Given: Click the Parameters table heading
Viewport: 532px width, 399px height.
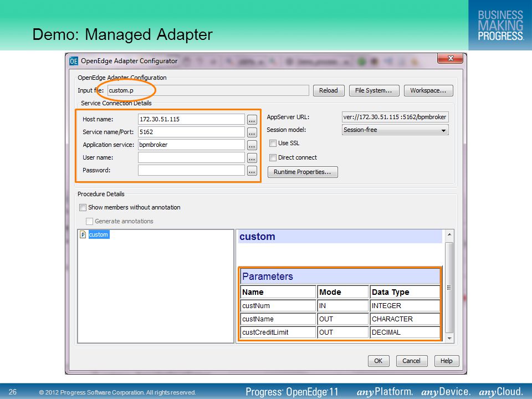Looking at the screenshot, I should (x=340, y=277).
